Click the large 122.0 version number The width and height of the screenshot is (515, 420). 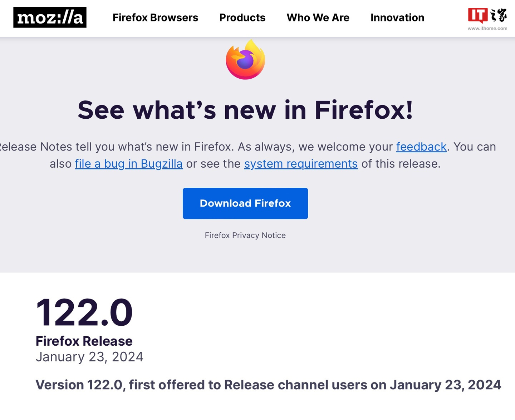click(x=84, y=312)
